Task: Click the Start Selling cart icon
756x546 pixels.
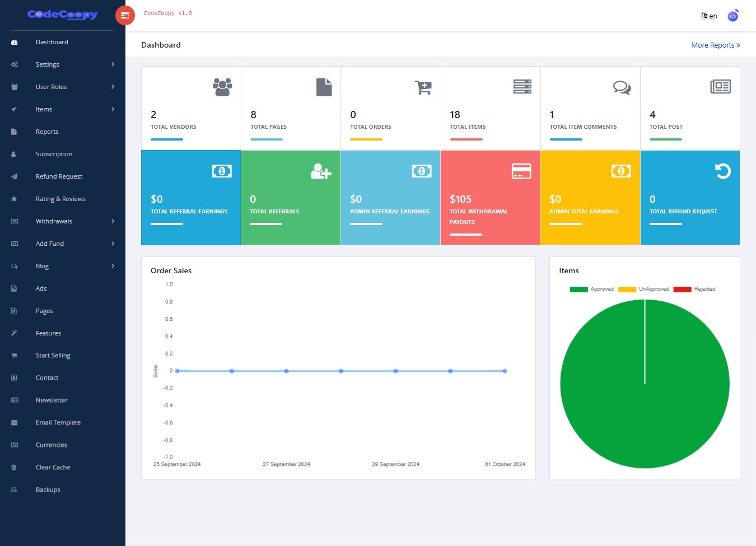Action: 14,356
